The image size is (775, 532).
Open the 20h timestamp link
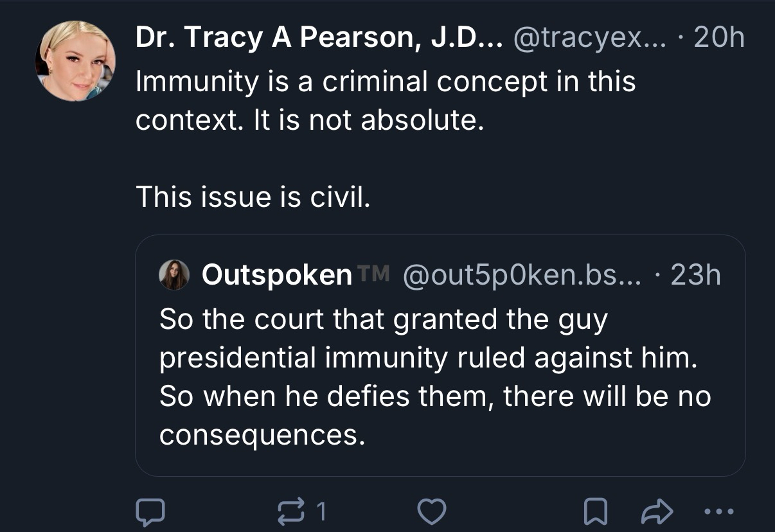point(719,39)
